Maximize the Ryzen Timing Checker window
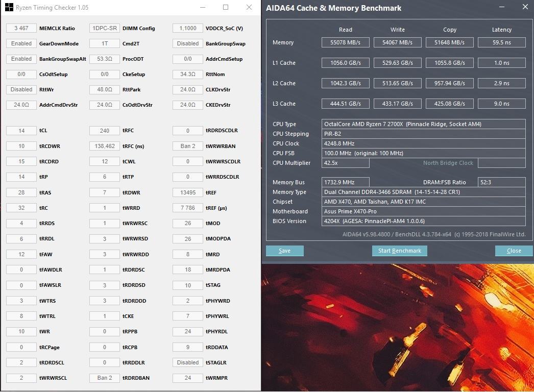 click(226, 7)
